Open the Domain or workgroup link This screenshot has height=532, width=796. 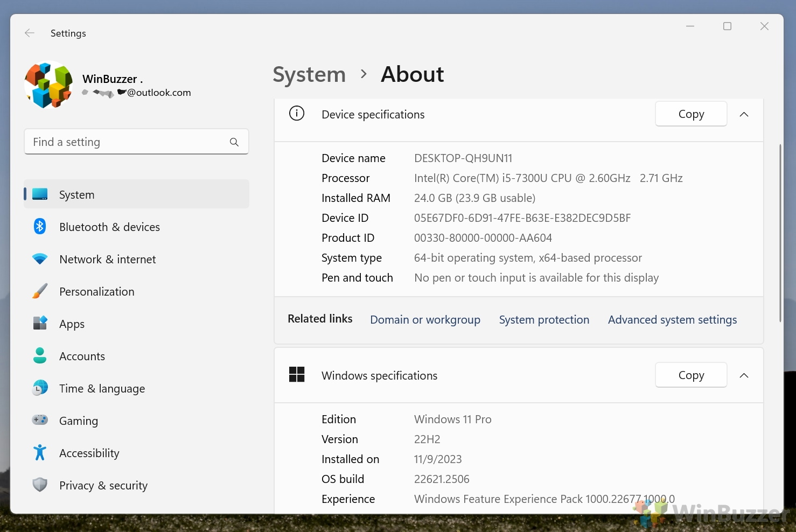(425, 320)
